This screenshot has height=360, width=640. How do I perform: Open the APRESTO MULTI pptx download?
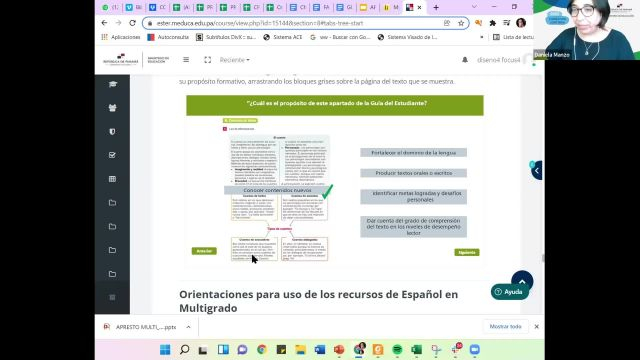coord(140,327)
